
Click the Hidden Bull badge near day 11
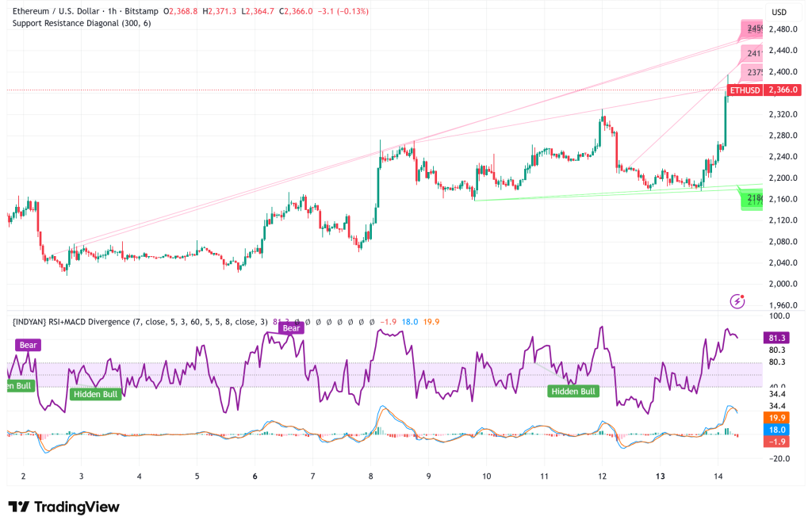tap(573, 391)
